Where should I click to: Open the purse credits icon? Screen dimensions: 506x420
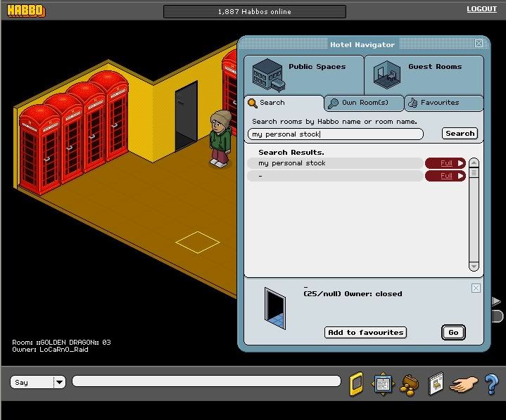(x=409, y=383)
